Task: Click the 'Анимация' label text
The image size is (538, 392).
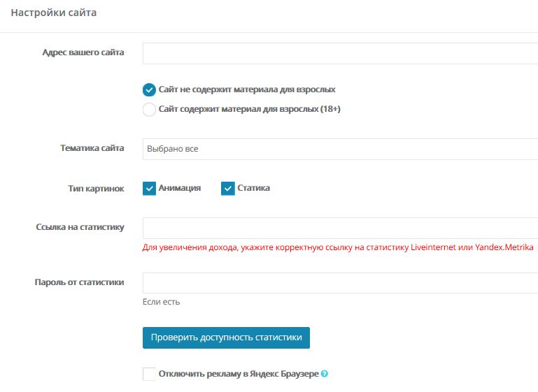Action: 180,188
